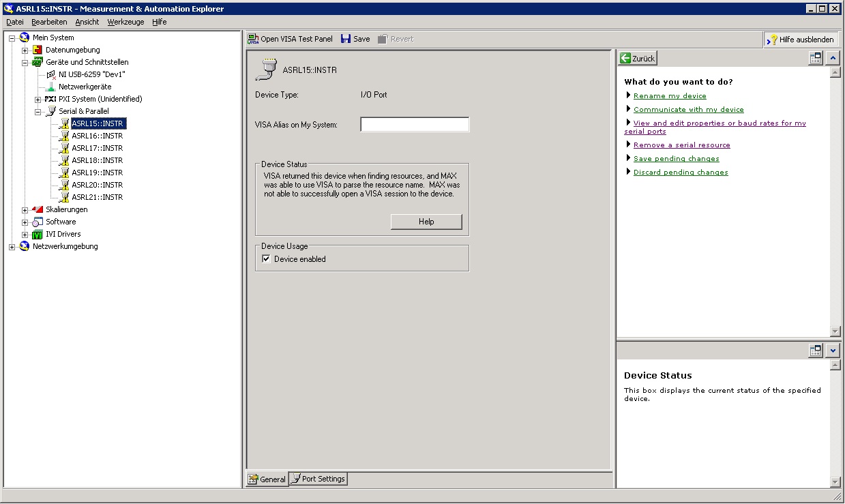
Task: Click the Netzwerkumgebung icon
Action: [x=25, y=246]
